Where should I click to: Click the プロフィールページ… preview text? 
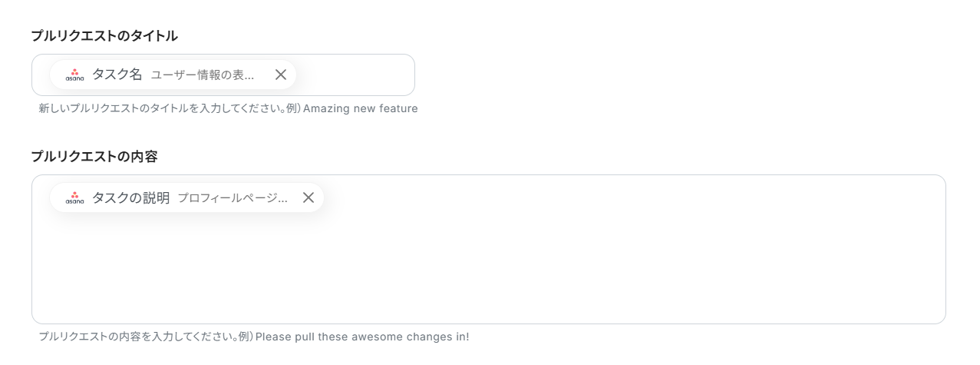[233, 197]
